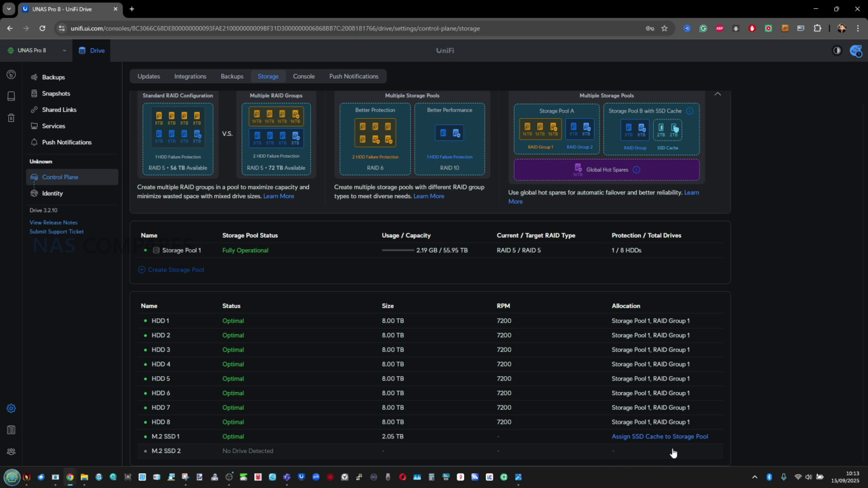868x488 pixels.
Task: Select the HDD 1 drive row
Action: pyautogui.click(x=430, y=321)
